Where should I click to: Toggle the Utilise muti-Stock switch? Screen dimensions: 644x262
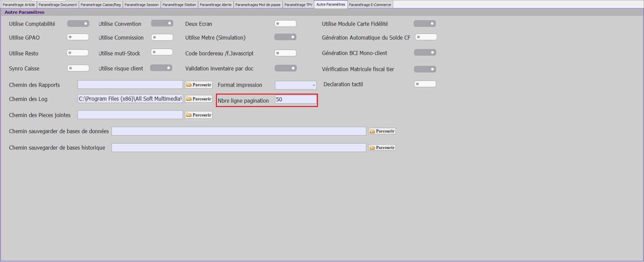[x=162, y=52]
